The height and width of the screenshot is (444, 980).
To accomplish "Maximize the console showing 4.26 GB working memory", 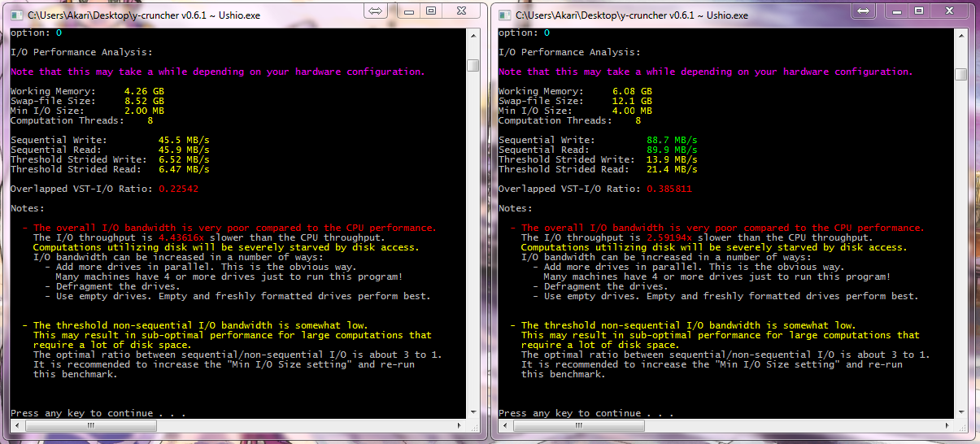I will click(431, 11).
